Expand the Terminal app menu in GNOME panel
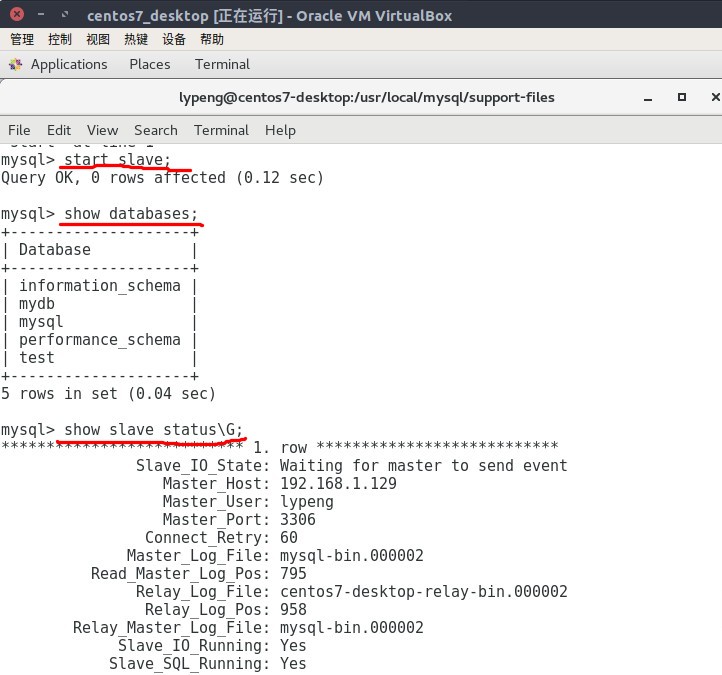 point(222,64)
